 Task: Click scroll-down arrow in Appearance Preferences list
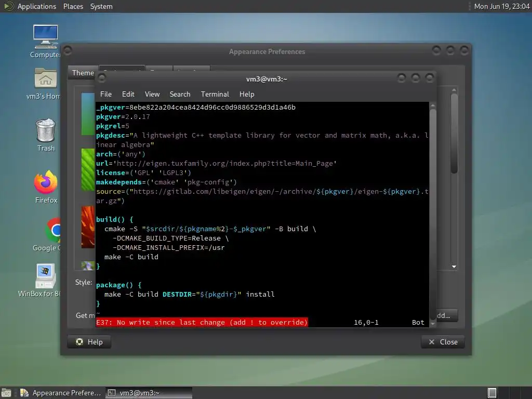[x=454, y=267]
